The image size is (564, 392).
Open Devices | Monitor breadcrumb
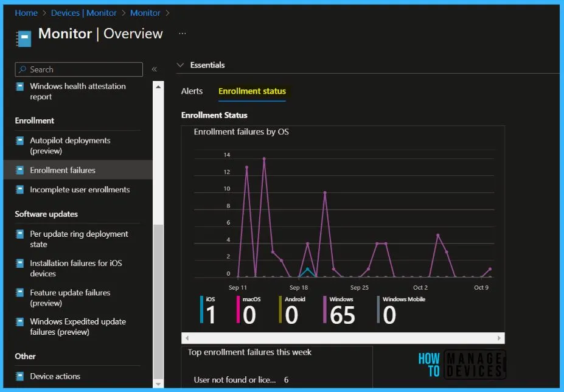84,13
